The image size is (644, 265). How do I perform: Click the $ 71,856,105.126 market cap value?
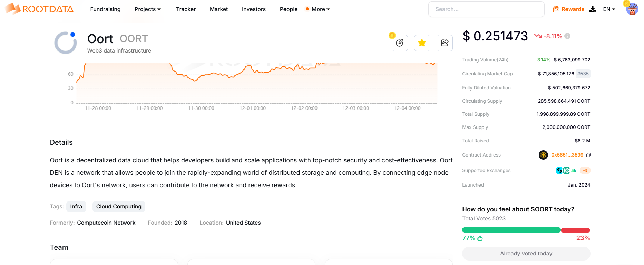coord(556,74)
